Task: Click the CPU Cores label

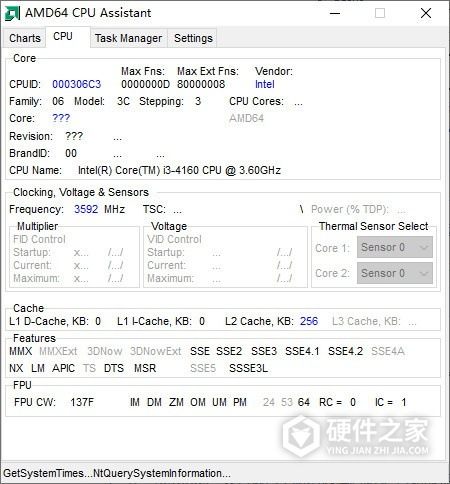Action: 256,101
